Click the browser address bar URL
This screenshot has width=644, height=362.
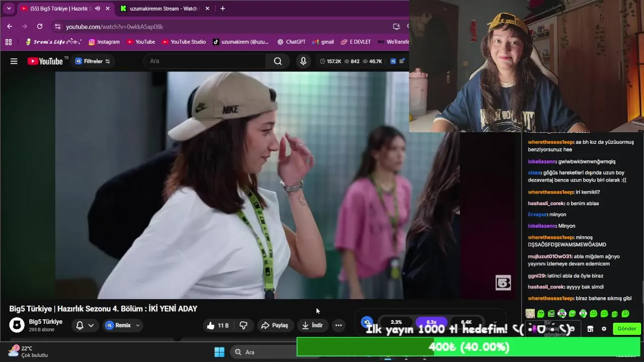[x=115, y=27]
